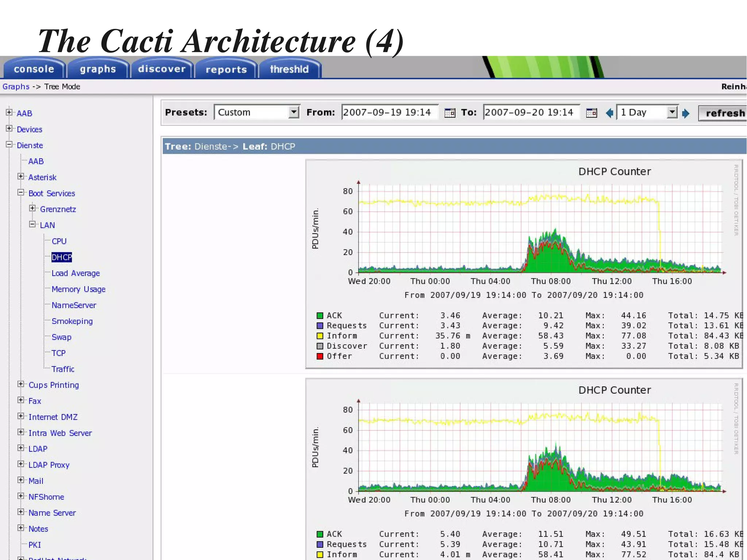
Task: Expand the Devices tree node
Action: [x=9, y=128]
